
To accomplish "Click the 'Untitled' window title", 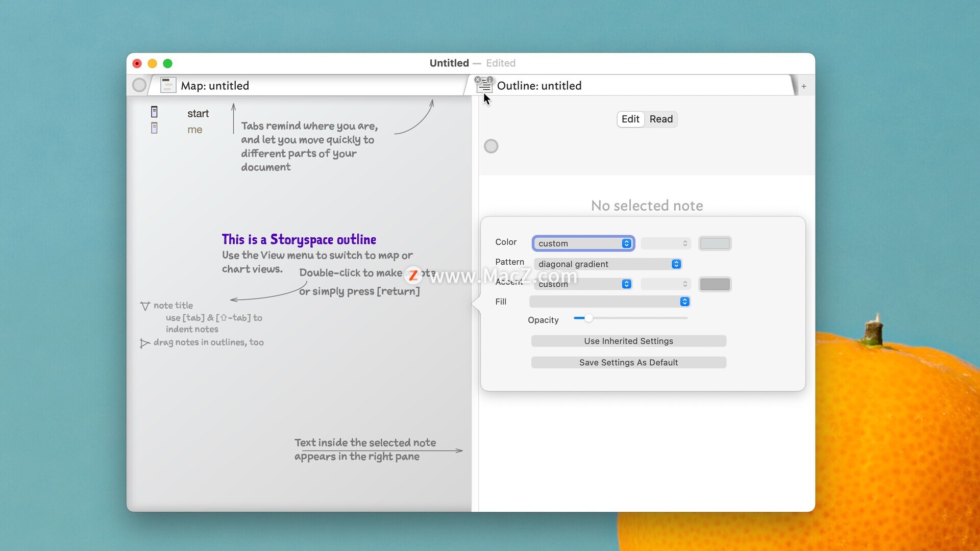I will click(x=449, y=63).
